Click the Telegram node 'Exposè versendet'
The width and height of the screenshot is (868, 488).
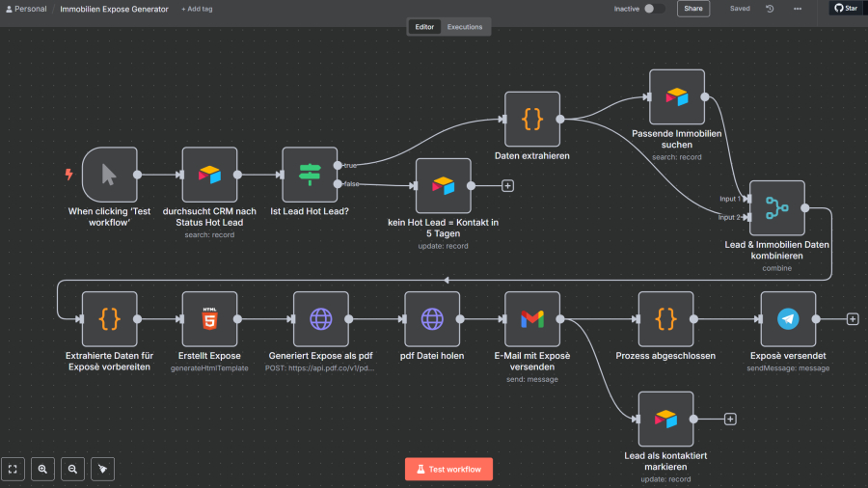pos(788,318)
